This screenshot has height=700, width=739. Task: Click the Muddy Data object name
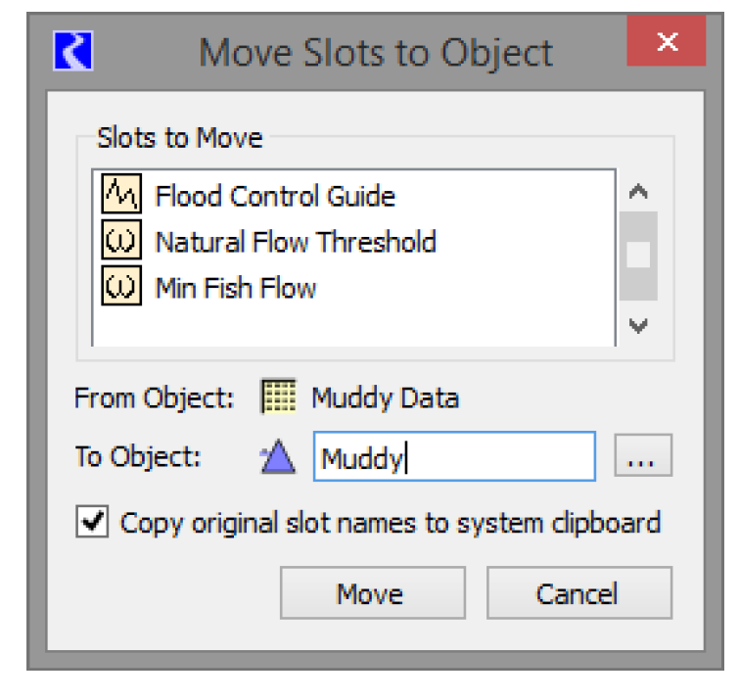pos(385,398)
